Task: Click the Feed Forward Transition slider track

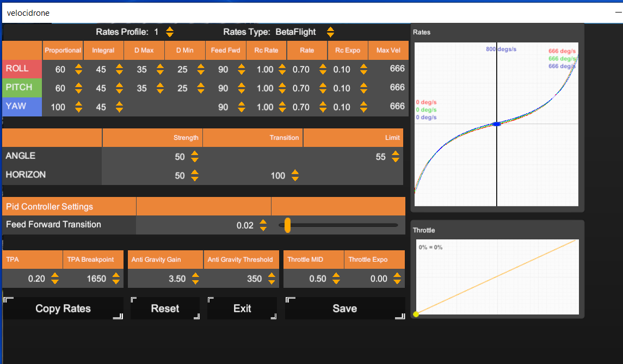Action: (x=338, y=225)
